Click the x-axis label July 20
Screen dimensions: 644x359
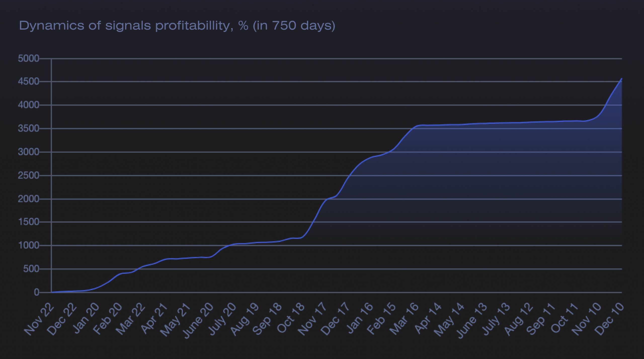pos(222,319)
